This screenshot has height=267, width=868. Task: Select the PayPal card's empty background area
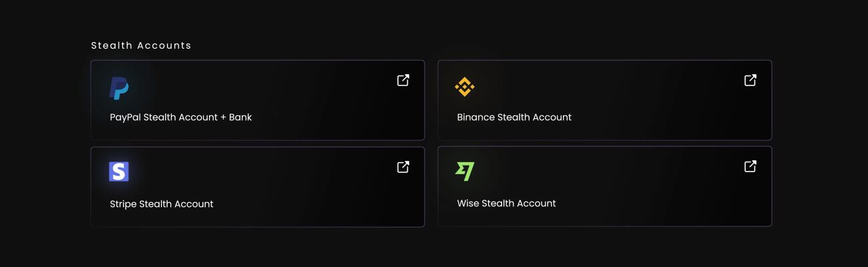(x=300, y=100)
